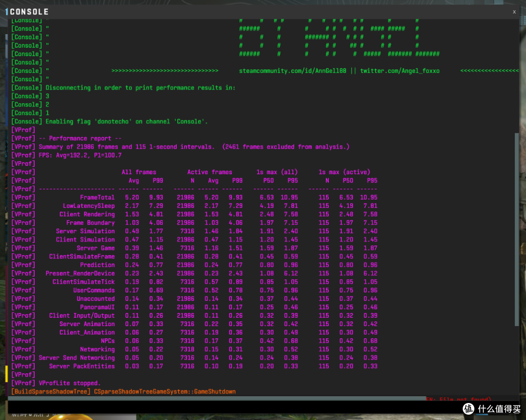Image resolution: width=526 pixels, height=420 pixels.
Task: Click the '-- Performance report --' line
Action: click(66, 138)
